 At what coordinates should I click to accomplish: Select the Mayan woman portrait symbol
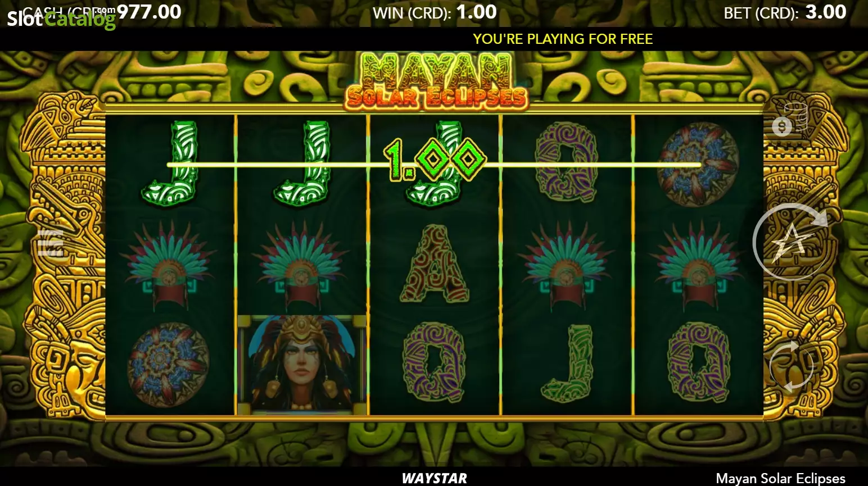pos(302,365)
